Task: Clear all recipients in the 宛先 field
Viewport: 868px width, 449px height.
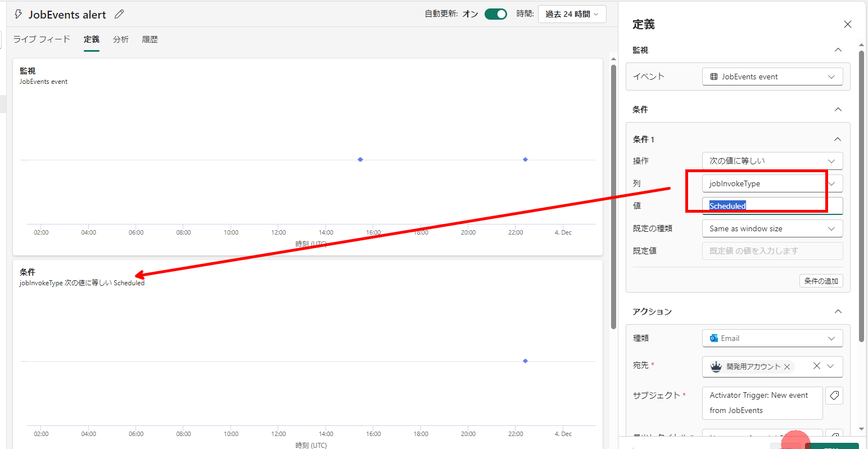Action: (x=817, y=366)
